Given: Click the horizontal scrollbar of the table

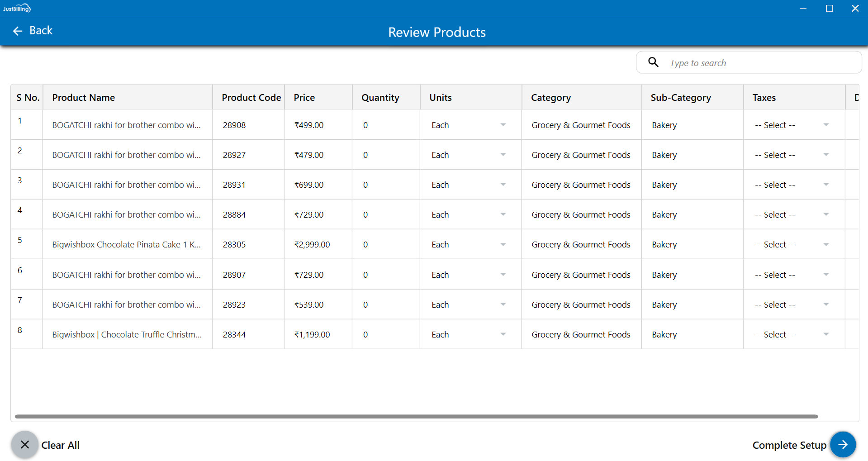Looking at the screenshot, I should pos(416,416).
